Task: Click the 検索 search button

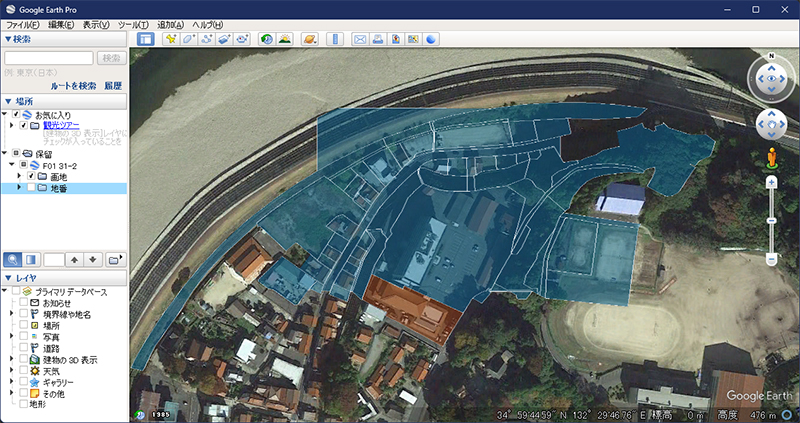Action: tap(111, 58)
